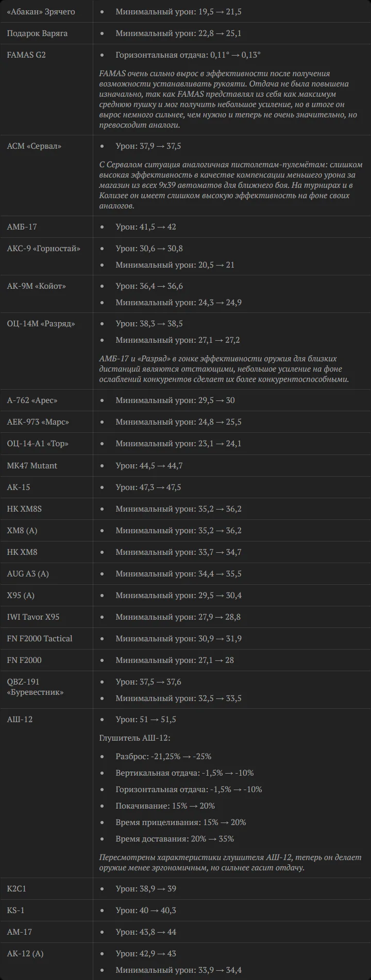Click the АШ-12 weapon name

pyautogui.click(x=20, y=720)
